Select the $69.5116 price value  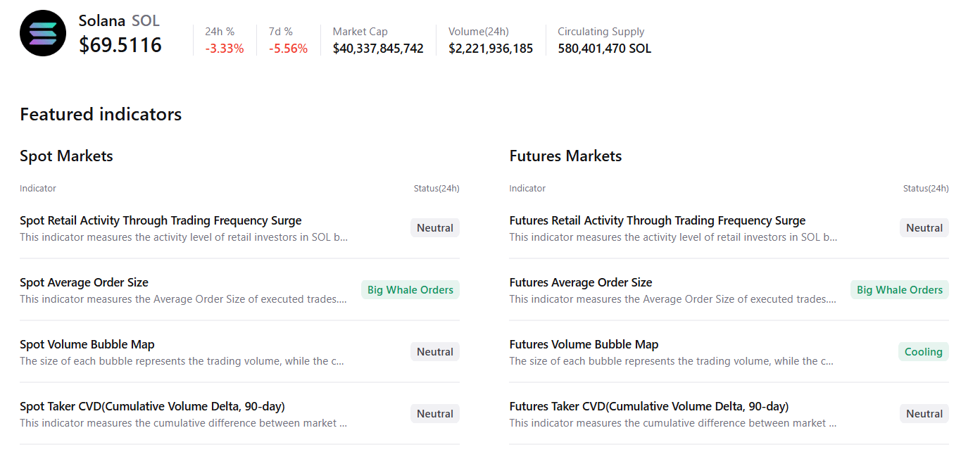click(120, 45)
